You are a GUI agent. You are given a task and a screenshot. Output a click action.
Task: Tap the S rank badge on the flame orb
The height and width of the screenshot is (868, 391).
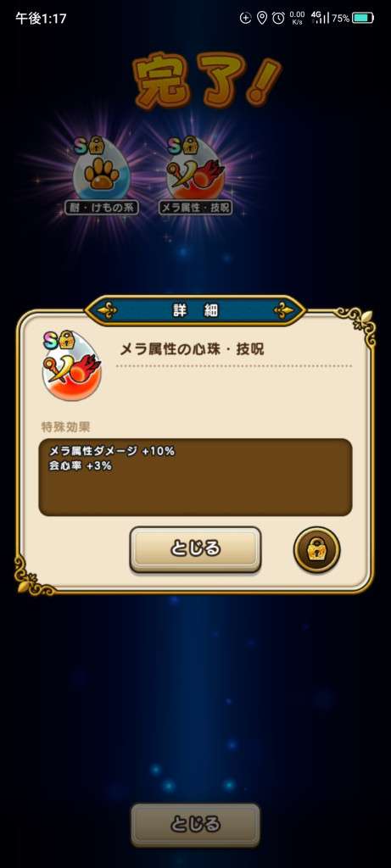pyautogui.click(x=175, y=145)
